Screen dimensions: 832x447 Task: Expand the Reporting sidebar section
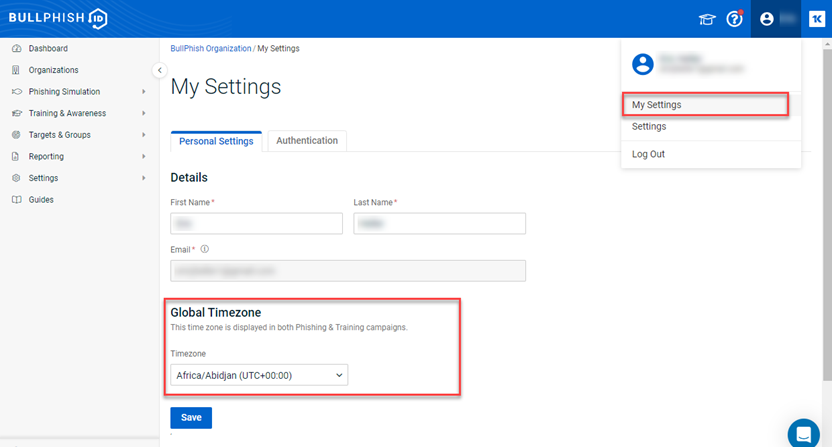143,157
